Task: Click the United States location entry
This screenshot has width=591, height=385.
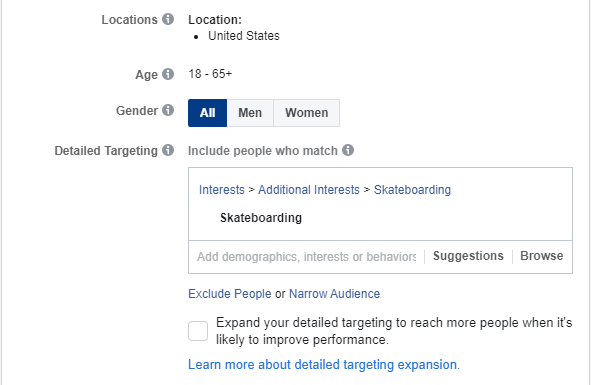Action: coord(244,36)
